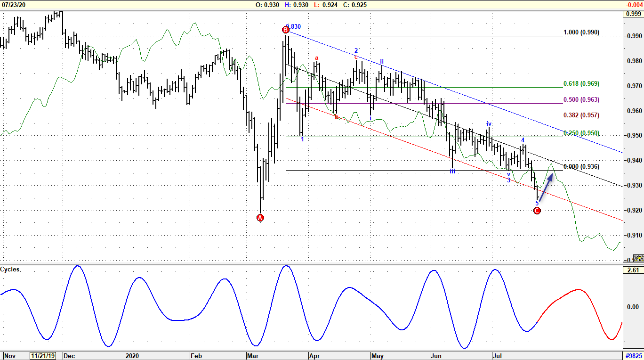
Task: Click the 0.980 price axis label
Action: [634, 61]
